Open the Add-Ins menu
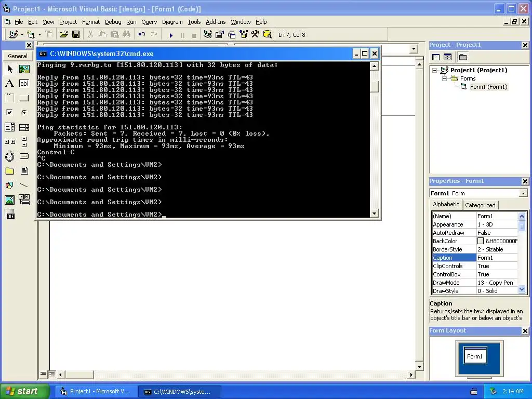 [x=216, y=22]
